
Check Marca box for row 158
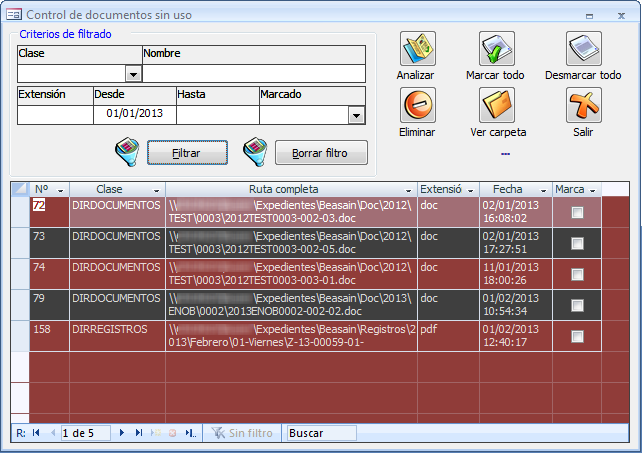click(x=577, y=336)
